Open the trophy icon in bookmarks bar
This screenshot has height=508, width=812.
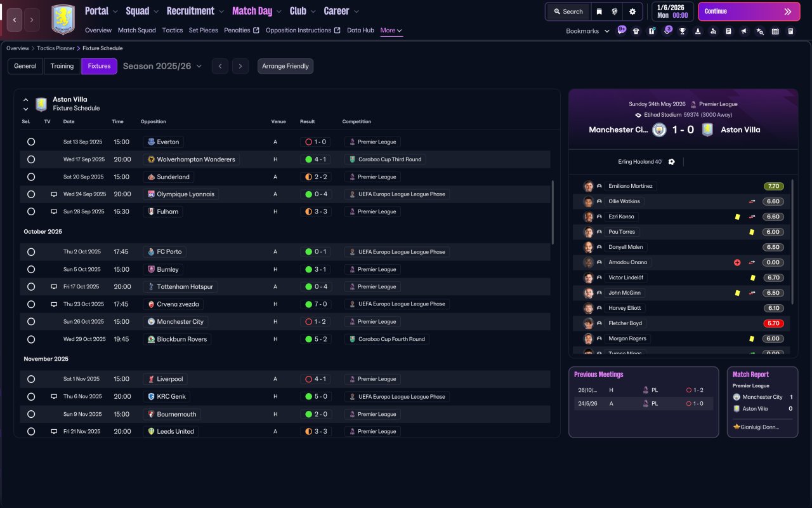click(x=683, y=31)
